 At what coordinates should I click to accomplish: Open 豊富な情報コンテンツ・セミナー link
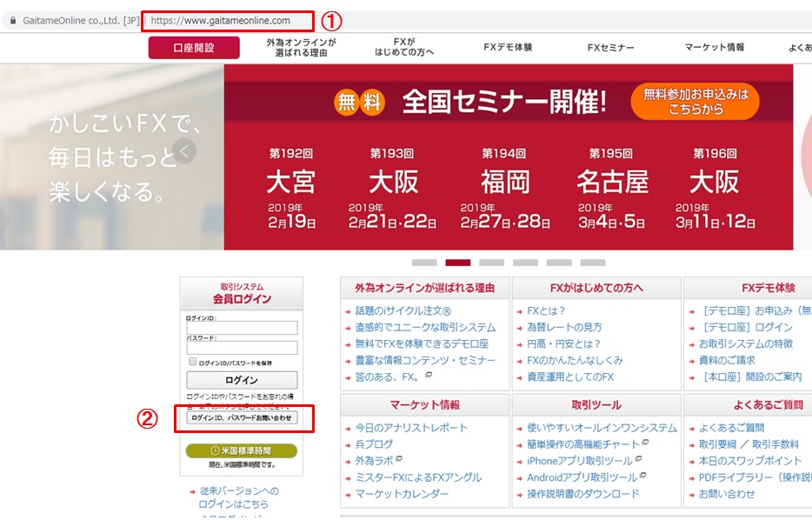(x=425, y=361)
